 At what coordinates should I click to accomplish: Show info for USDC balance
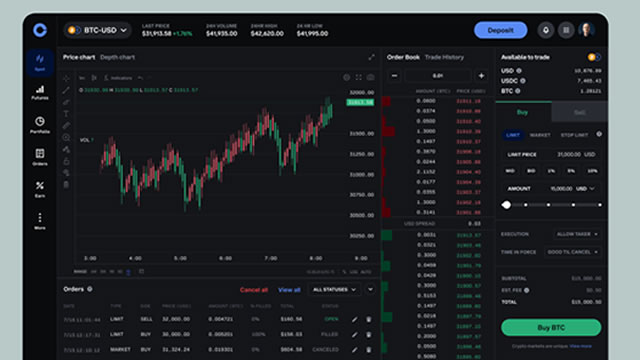pos(523,81)
